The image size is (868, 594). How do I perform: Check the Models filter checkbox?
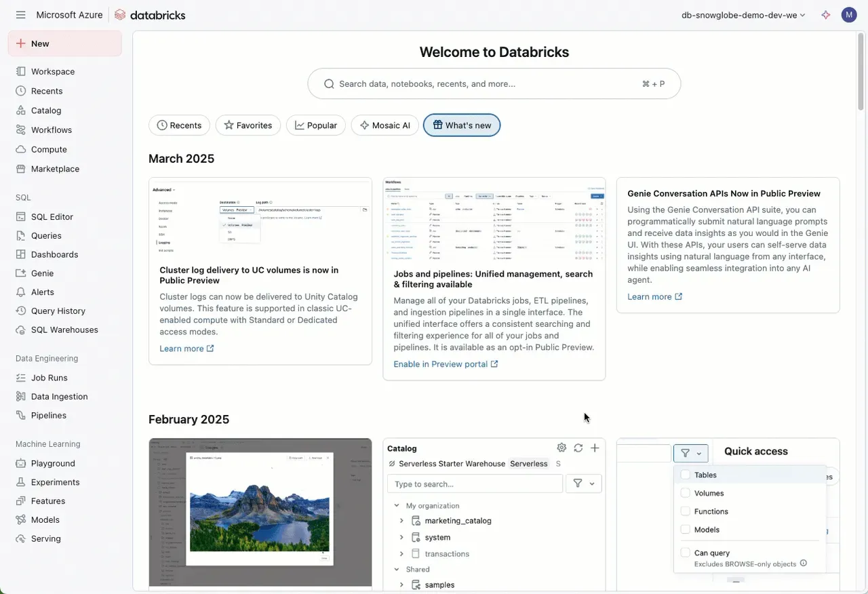(685, 530)
